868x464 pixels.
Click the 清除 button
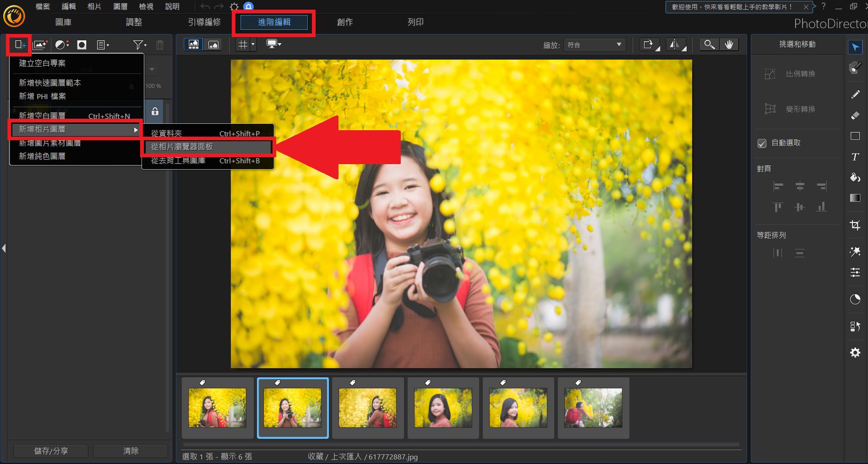click(x=131, y=451)
